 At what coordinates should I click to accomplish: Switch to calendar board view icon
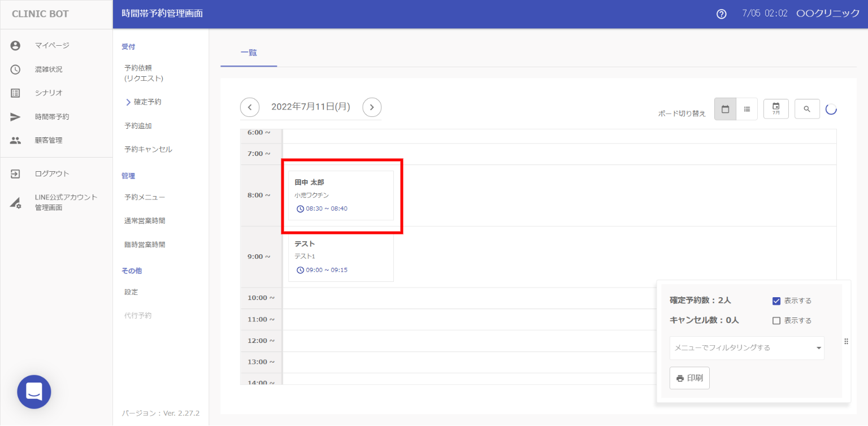(725, 109)
